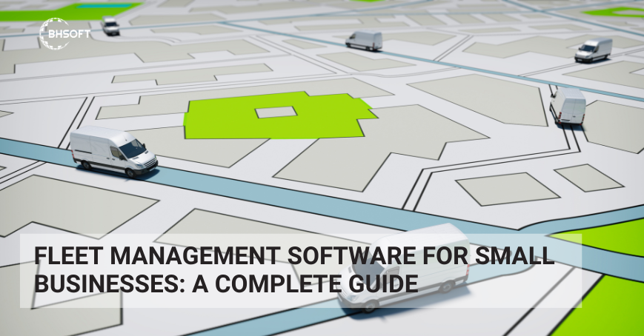
Task: Select the right-side van seen from behind
Action: tap(568, 106)
